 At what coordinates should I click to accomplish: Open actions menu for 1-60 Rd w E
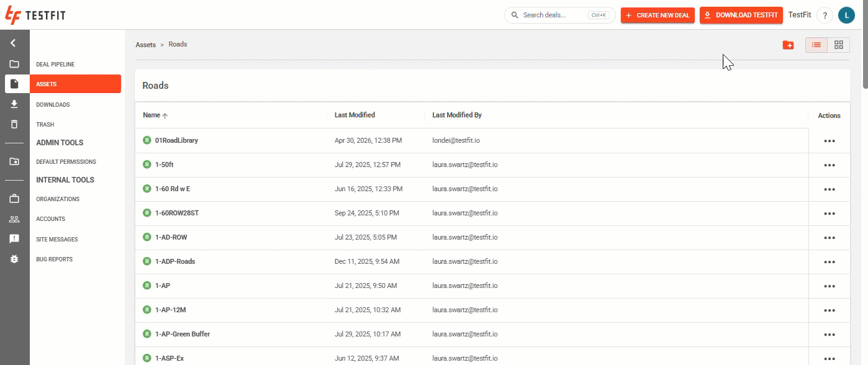830,189
